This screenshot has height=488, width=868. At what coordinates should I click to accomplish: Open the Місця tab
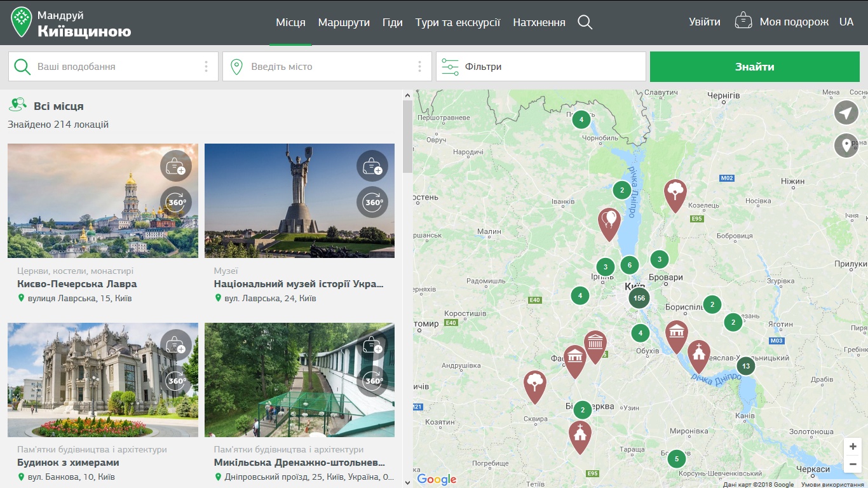pyautogui.click(x=290, y=22)
